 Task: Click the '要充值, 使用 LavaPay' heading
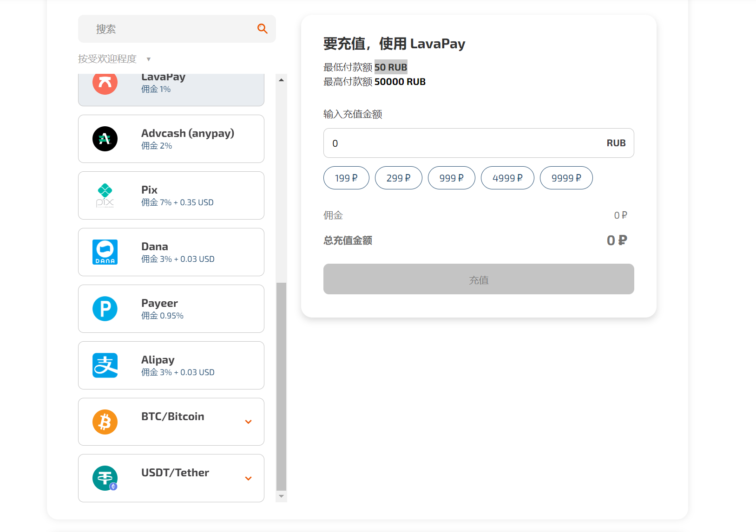[x=394, y=44]
